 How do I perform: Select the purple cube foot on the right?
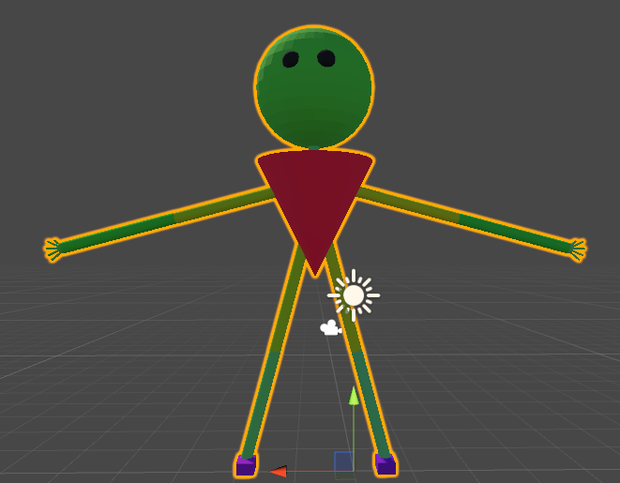(x=385, y=464)
